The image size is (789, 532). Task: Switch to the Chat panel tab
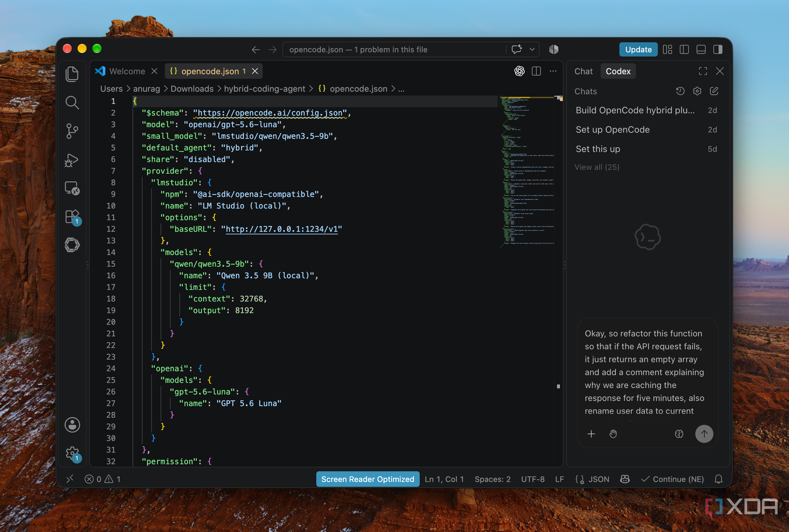coord(583,71)
